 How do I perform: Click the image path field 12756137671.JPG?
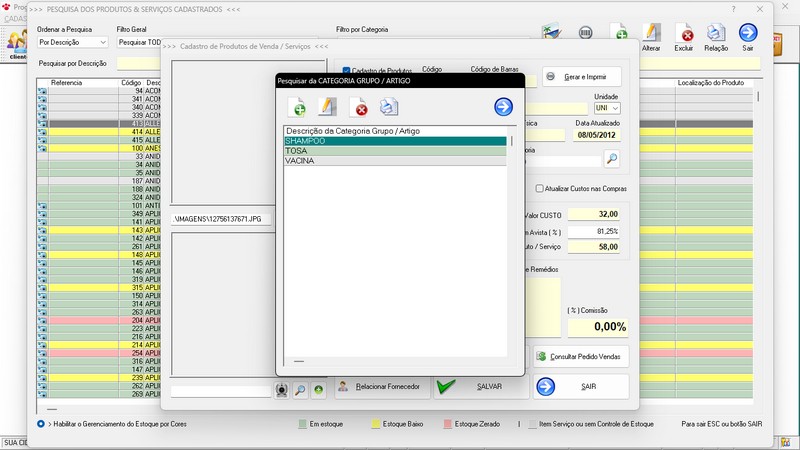(220, 219)
